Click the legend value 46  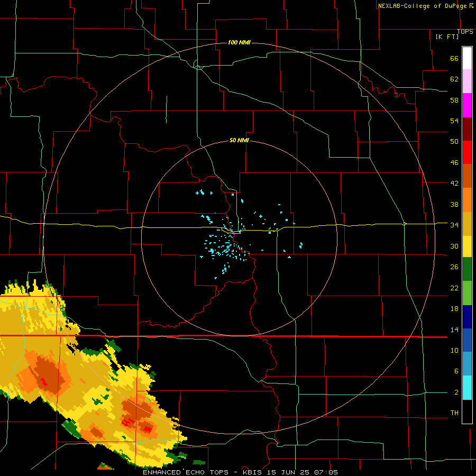point(454,163)
